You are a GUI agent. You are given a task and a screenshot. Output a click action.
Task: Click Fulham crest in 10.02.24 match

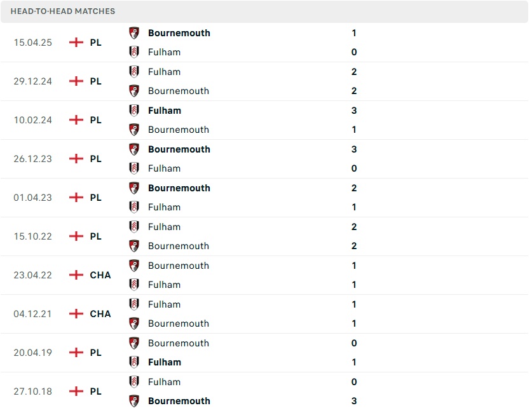134,111
